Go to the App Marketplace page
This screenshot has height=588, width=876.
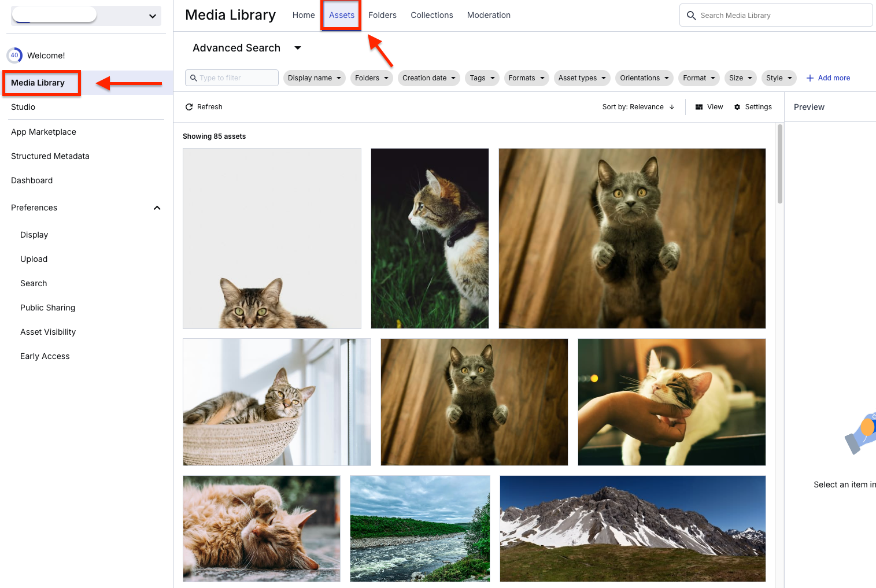coord(43,132)
